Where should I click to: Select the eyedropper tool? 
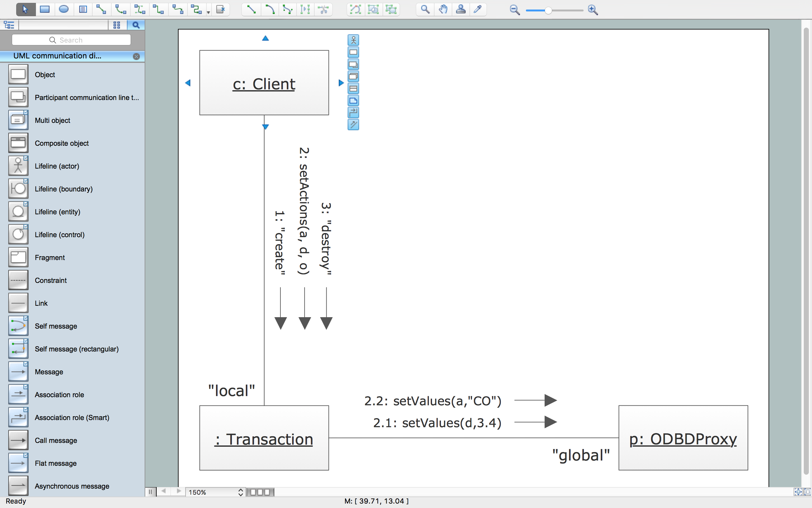[478, 10]
